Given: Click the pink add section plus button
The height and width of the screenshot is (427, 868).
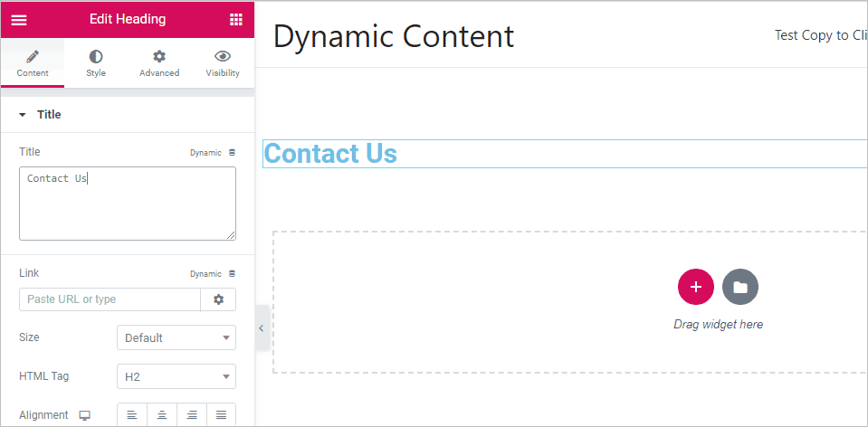Looking at the screenshot, I should (695, 287).
